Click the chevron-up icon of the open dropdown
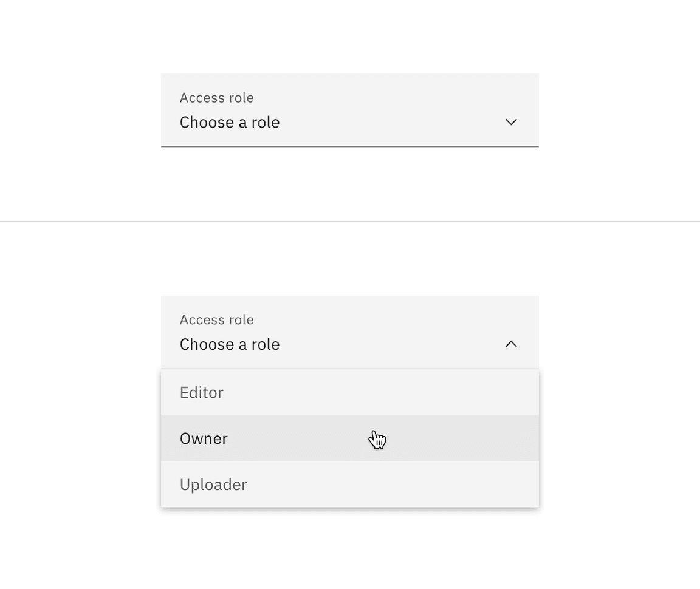Screen dimensions: 700x589 pyautogui.click(x=511, y=344)
